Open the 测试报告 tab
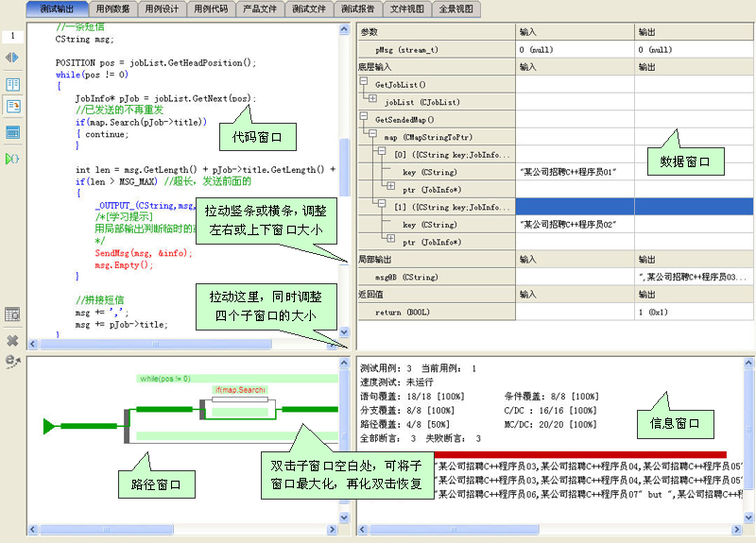Screen dimensions: 756x543 358,8
